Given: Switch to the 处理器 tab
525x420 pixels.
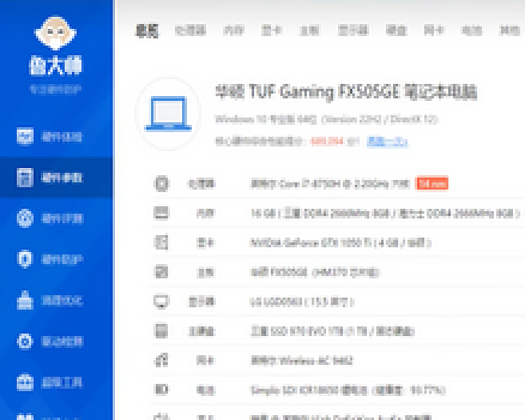Looking at the screenshot, I should 190,30.
